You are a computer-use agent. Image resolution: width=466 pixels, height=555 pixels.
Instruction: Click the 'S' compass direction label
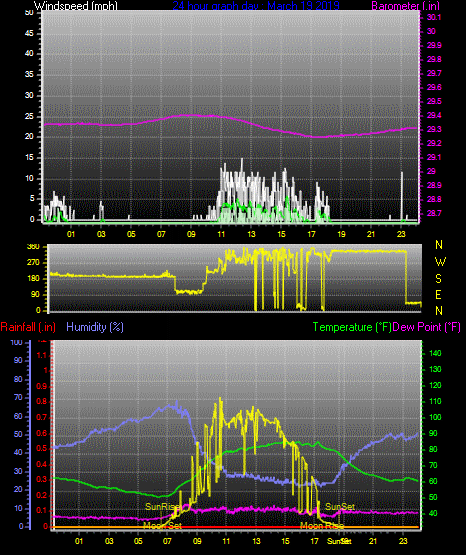(x=438, y=279)
